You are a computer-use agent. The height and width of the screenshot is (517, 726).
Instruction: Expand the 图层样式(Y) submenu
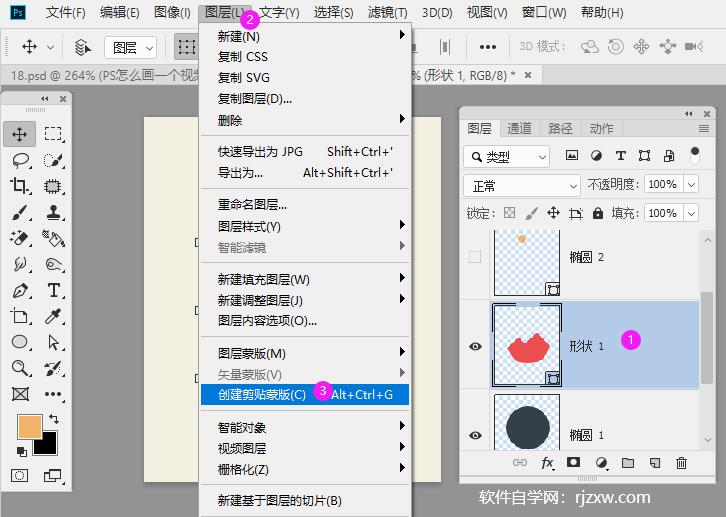tap(305, 226)
